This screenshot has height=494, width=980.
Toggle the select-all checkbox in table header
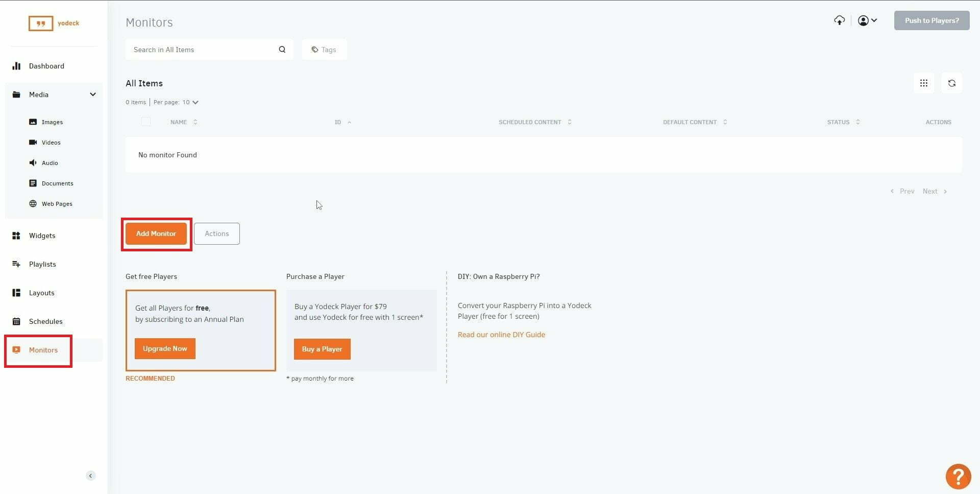[146, 122]
